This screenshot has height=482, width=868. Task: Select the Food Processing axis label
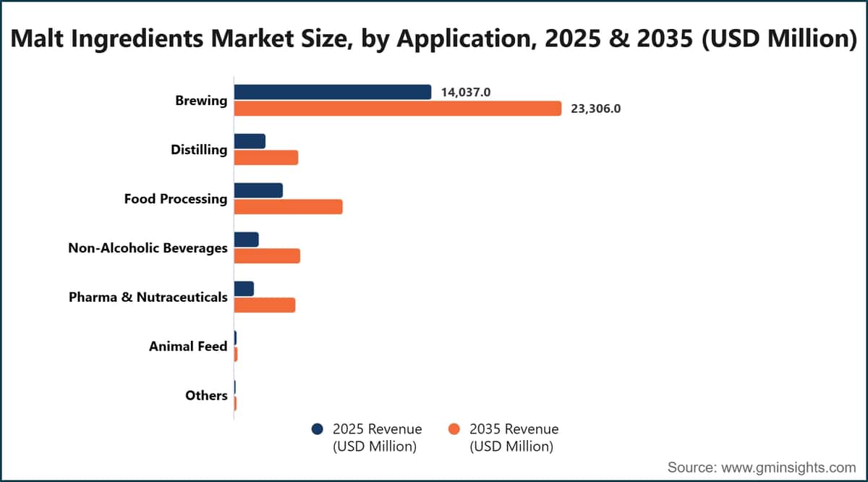176,198
